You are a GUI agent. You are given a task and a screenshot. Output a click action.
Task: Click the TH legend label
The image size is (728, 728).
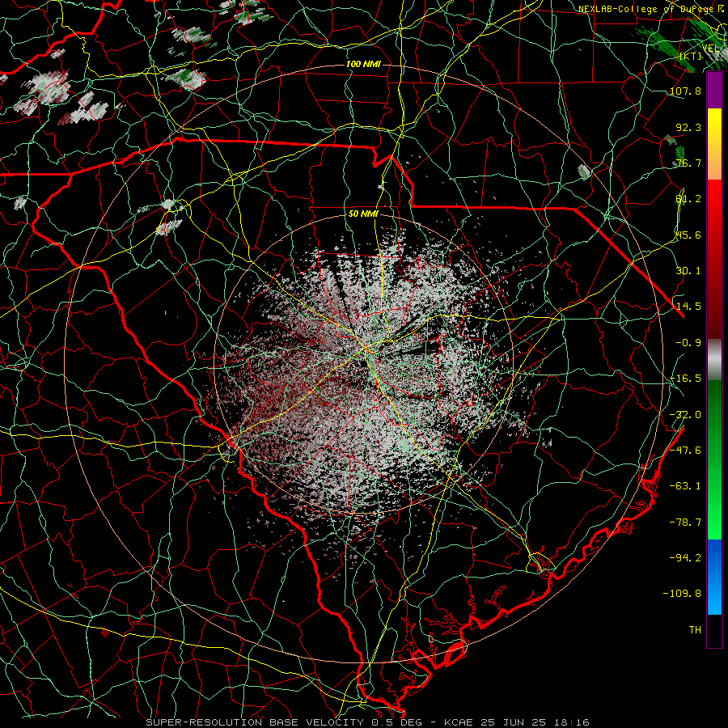point(695,630)
